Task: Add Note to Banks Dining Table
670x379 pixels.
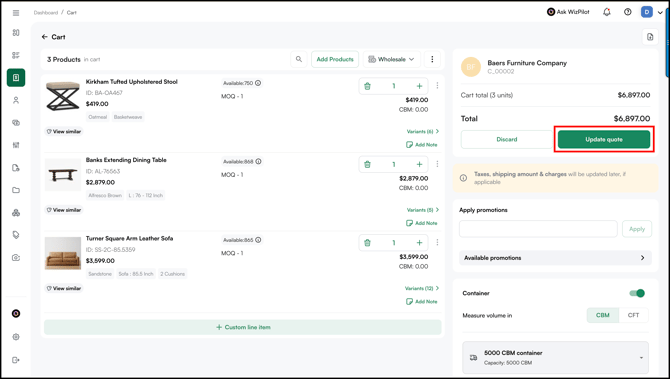Action: pyautogui.click(x=421, y=223)
